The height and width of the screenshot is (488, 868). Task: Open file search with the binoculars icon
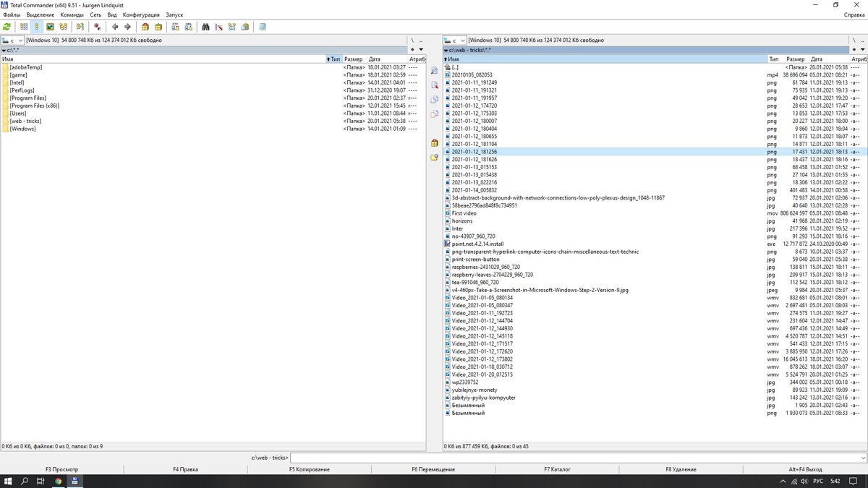205,27
